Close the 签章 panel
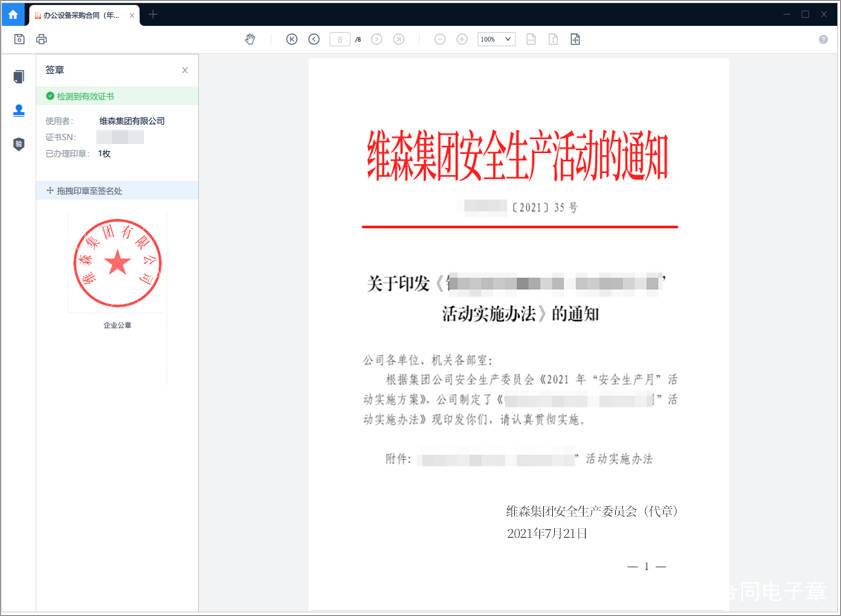The height and width of the screenshot is (616, 841). pos(185,70)
